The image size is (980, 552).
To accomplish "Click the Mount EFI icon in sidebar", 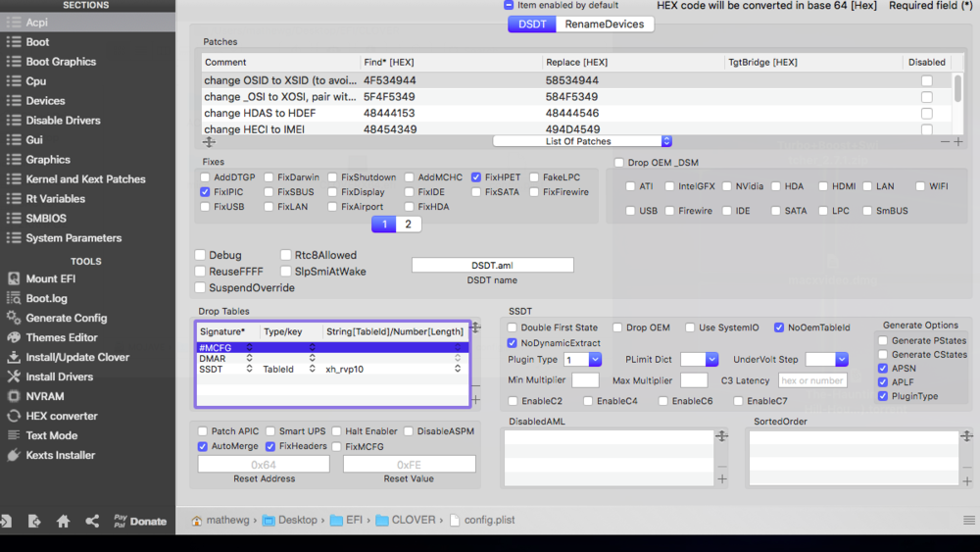I will [14, 278].
